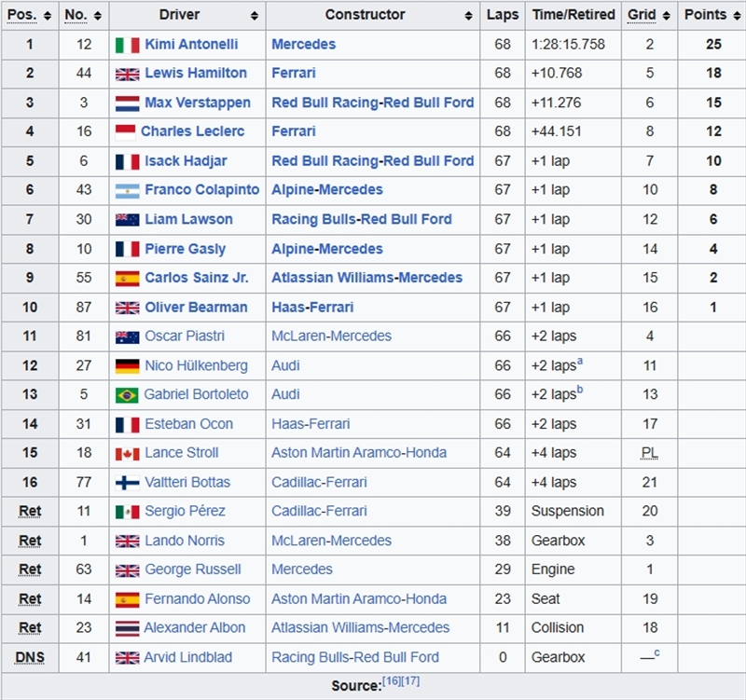Open Racing Bulls-Red Bull Ford link, Lawson row
746x700 pixels.
[362, 219]
